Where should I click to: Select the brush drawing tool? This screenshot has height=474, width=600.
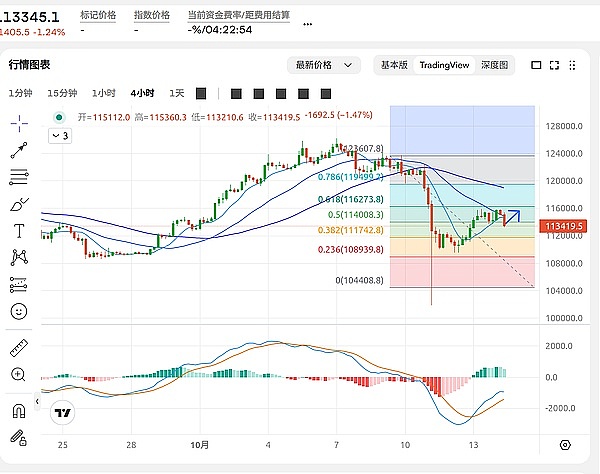(x=19, y=205)
